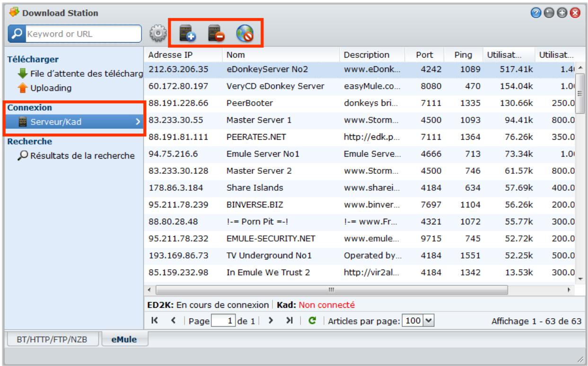
Task: Sort by Adresse IP column header
Action: coord(182,54)
